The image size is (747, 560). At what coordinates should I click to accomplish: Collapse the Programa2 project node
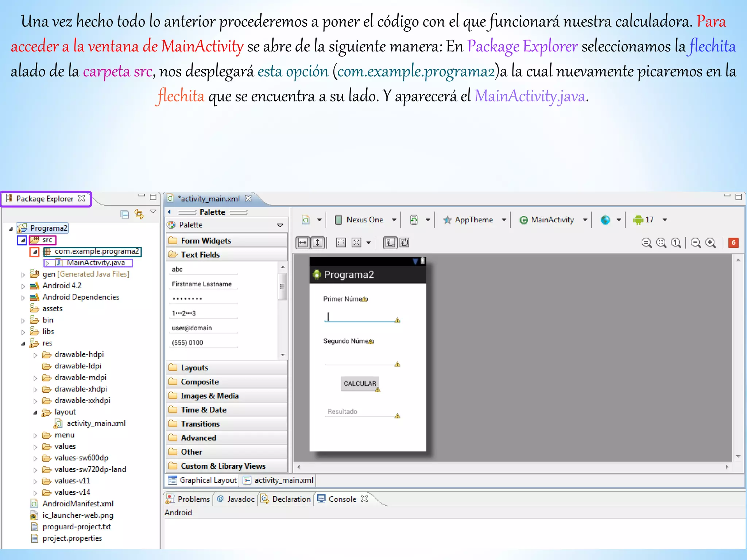[x=11, y=229]
